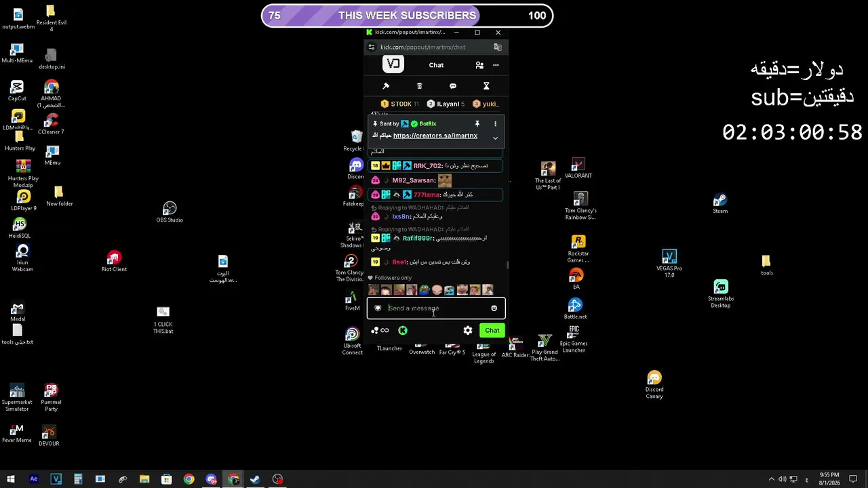This screenshot has width=868, height=488.
Task: Open CCleaner 7 desktop shortcut
Action: (x=51, y=124)
